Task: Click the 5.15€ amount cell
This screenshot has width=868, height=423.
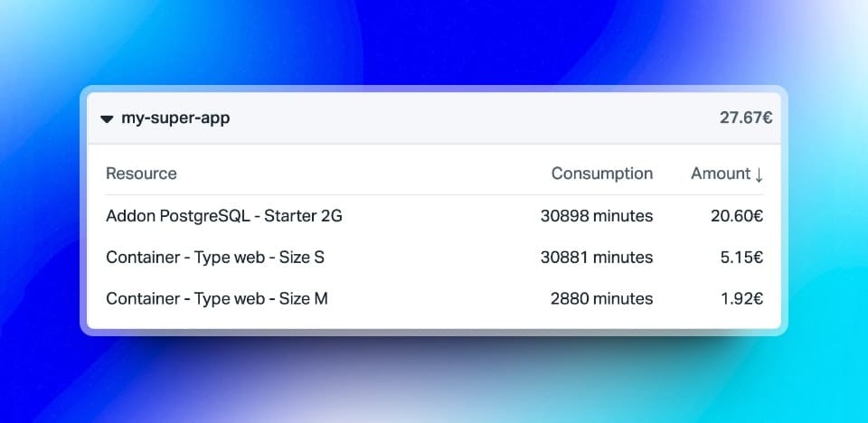Action: [x=741, y=258]
